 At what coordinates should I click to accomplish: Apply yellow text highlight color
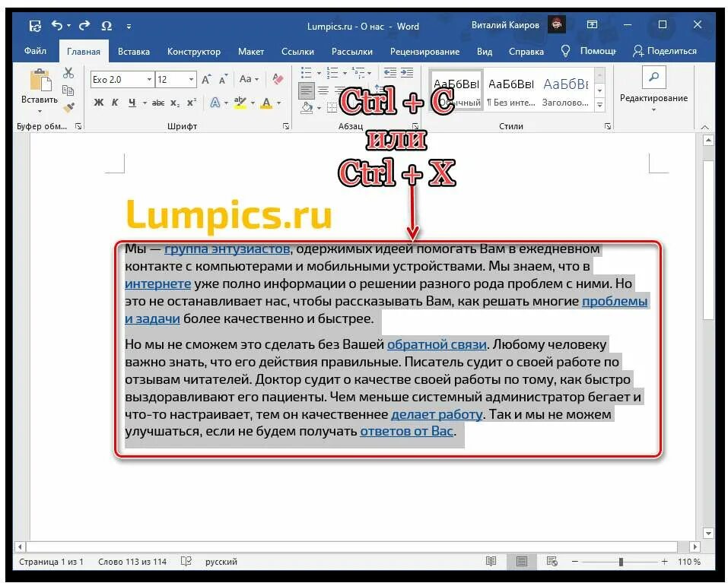[x=240, y=103]
